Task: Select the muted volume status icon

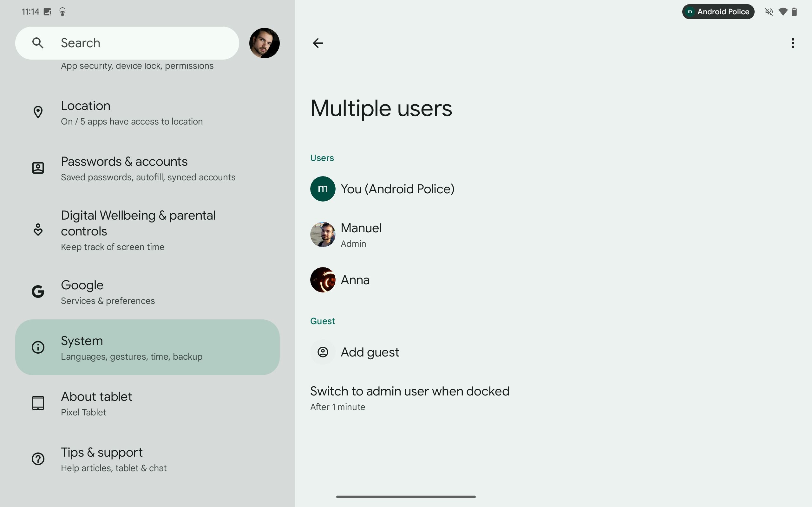Action: coord(768,11)
